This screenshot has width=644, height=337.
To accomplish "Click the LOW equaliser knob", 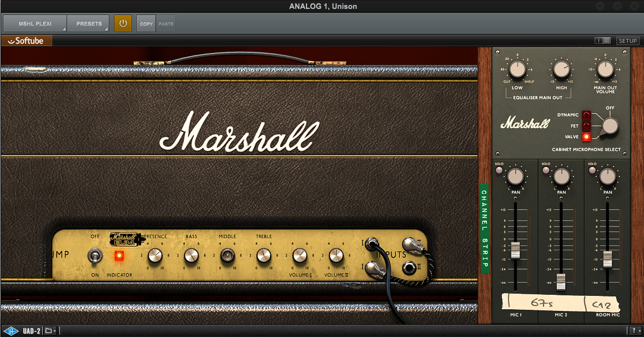I will [517, 69].
